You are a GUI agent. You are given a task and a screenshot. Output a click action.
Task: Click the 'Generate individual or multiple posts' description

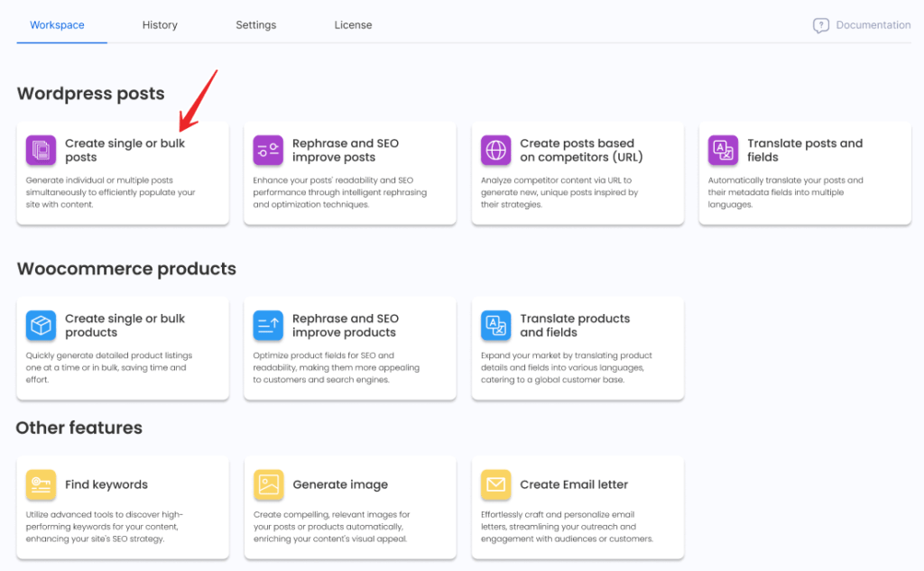point(110,192)
